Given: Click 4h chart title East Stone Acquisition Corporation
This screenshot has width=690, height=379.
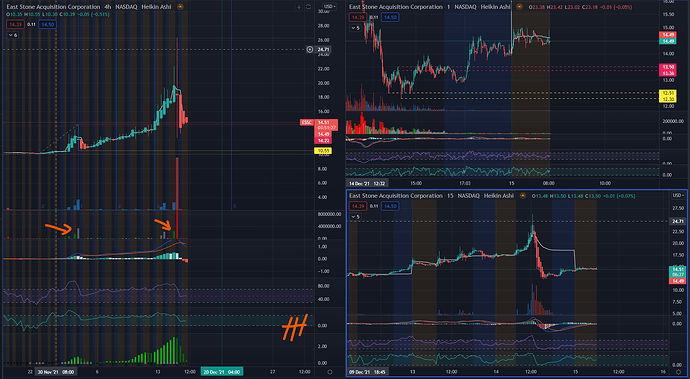Looking at the screenshot, I should [x=53, y=7].
